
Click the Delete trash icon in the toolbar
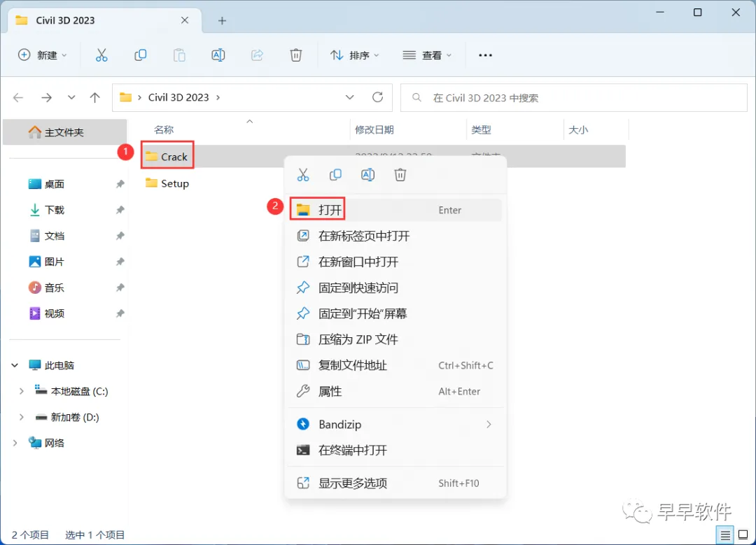[296, 55]
